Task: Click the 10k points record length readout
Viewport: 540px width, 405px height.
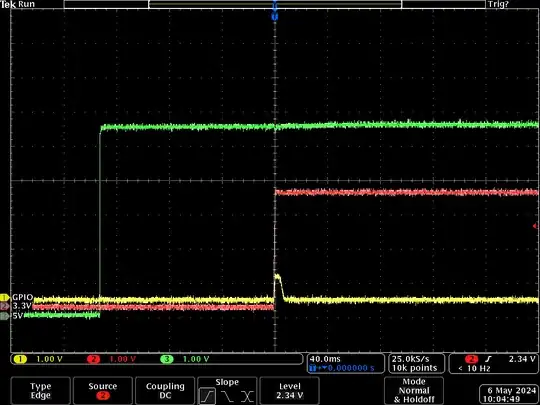Action: point(414,368)
